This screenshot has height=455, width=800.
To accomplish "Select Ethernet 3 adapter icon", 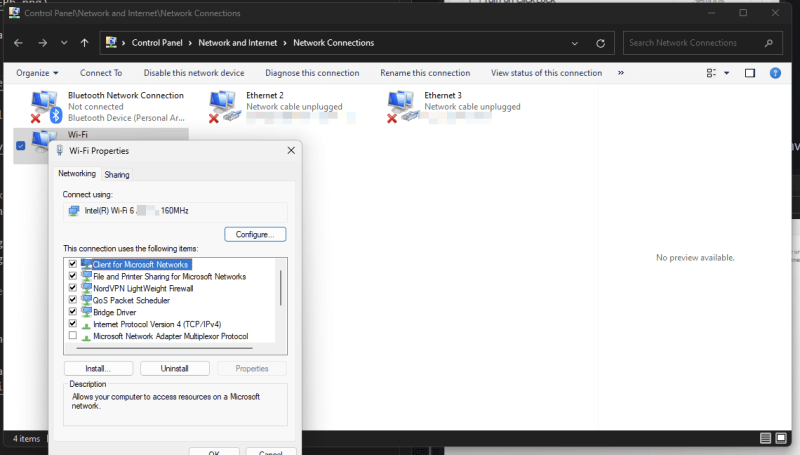I will pyautogui.click(x=402, y=106).
